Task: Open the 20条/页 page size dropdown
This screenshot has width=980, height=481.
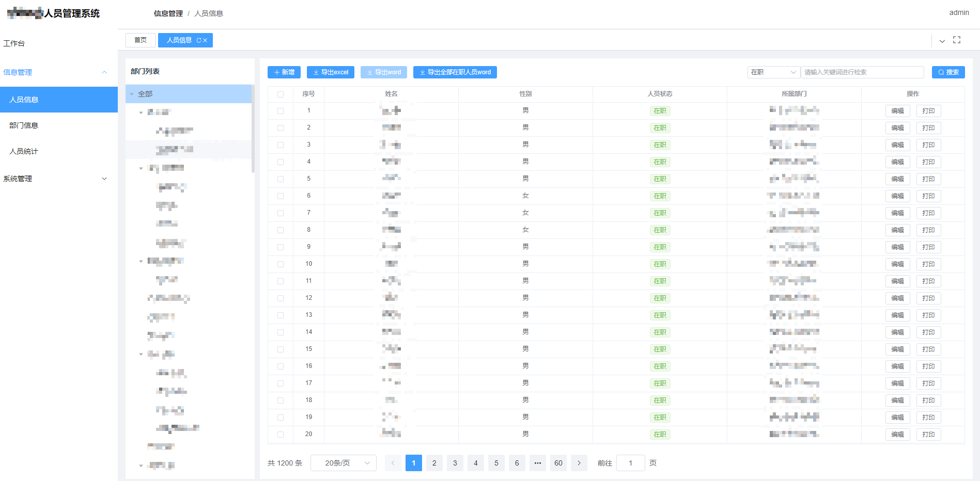Action: tap(344, 463)
